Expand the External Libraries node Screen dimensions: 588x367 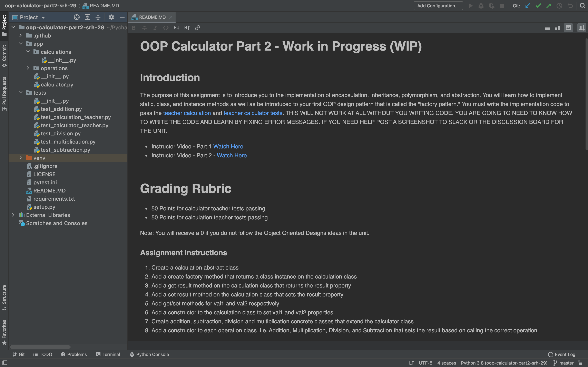[x=13, y=215]
